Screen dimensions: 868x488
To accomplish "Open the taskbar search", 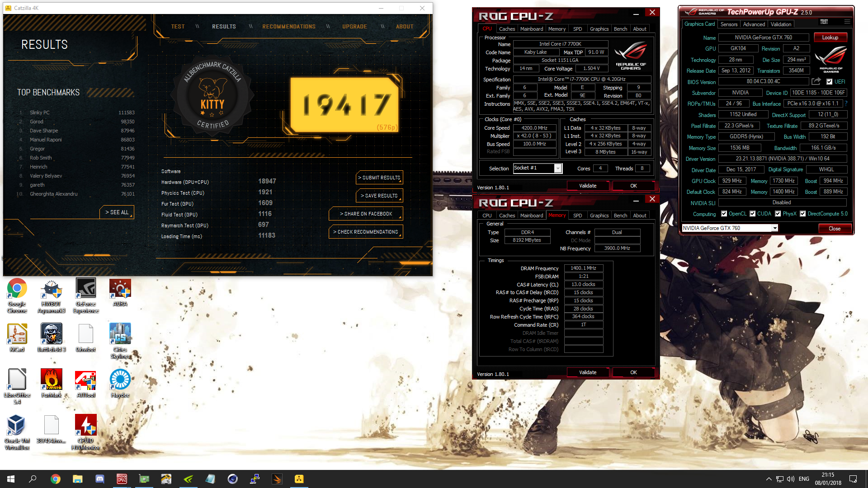I will 33,479.
